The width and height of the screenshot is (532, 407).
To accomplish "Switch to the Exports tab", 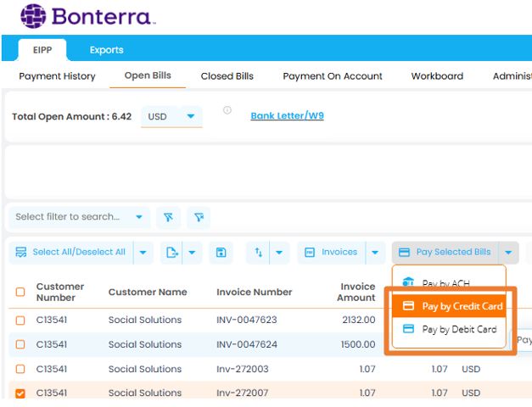I will [x=107, y=50].
